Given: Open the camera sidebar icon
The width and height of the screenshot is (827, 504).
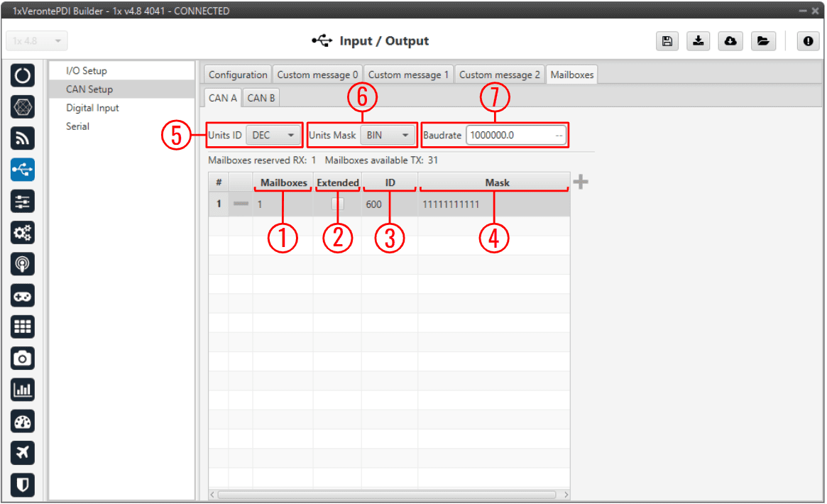Looking at the screenshot, I should (x=23, y=358).
